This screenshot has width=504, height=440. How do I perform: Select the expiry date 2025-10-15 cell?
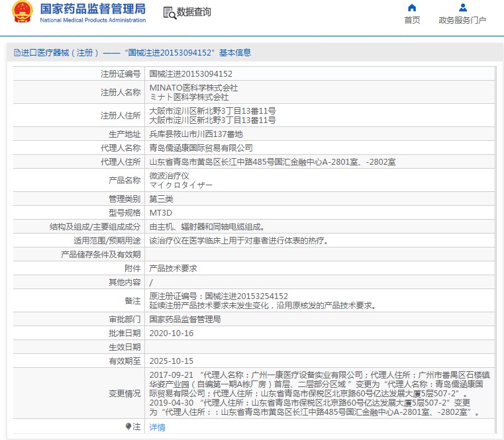point(171,361)
